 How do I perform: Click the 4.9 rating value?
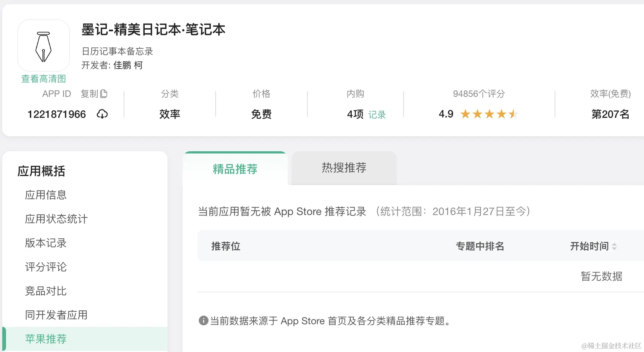[x=446, y=114]
